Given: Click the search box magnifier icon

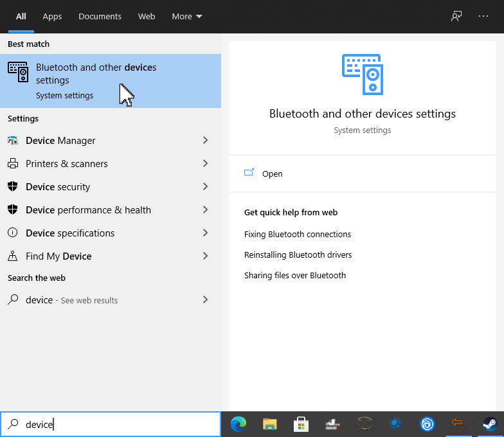Looking at the screenshot, I should coord(13,424).
